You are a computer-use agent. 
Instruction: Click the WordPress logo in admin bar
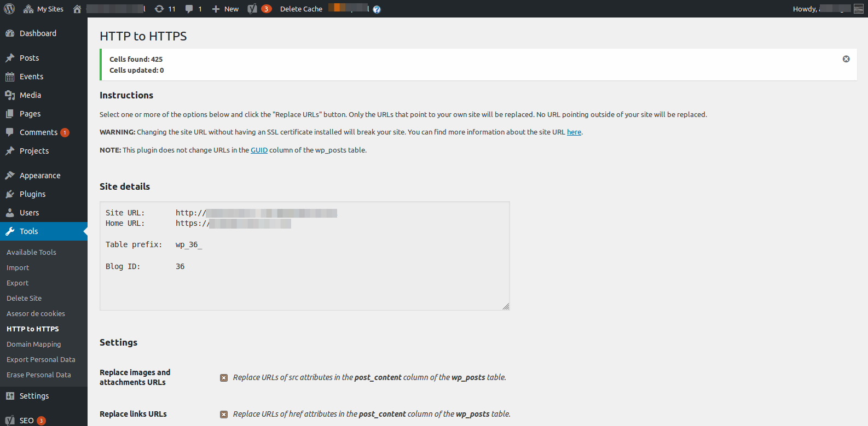click(9, 9)
